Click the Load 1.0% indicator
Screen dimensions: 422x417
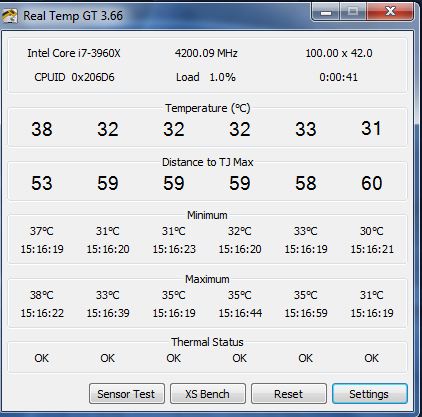point(206,77)
